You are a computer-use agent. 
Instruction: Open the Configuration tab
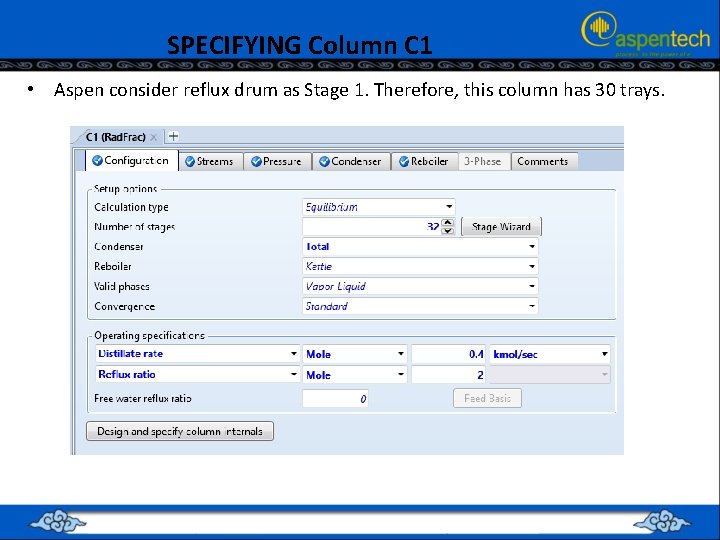132,161
